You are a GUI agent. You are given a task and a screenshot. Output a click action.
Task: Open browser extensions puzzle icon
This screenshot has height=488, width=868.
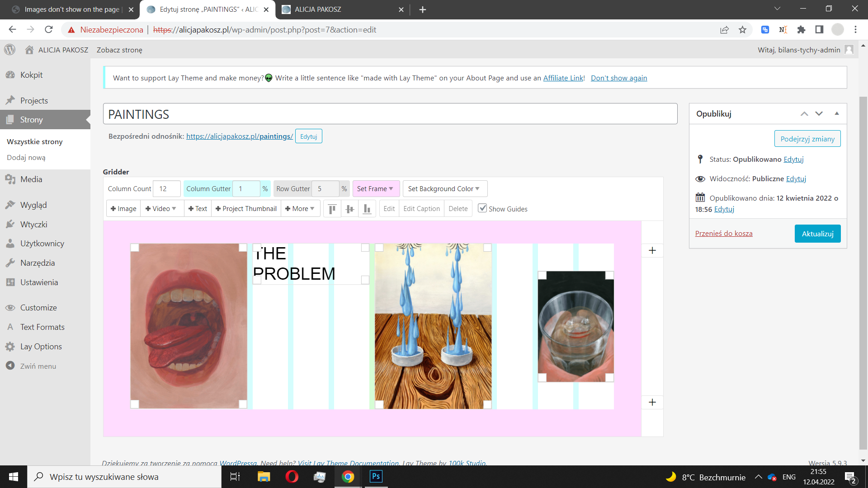pyautogui.click(x=801, y=30)
